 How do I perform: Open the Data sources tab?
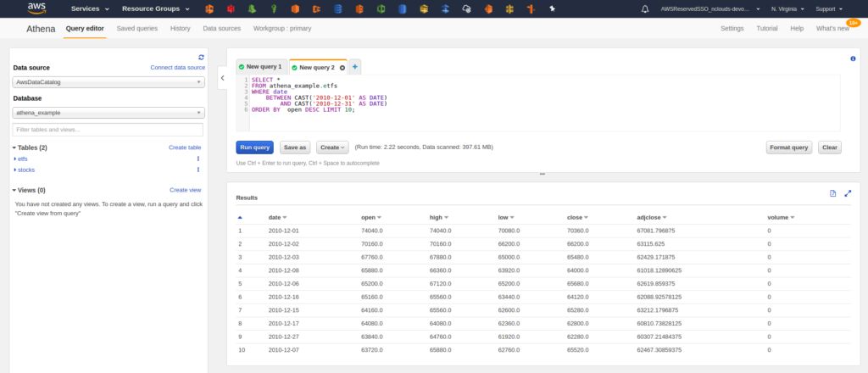(x=221, y=28)
